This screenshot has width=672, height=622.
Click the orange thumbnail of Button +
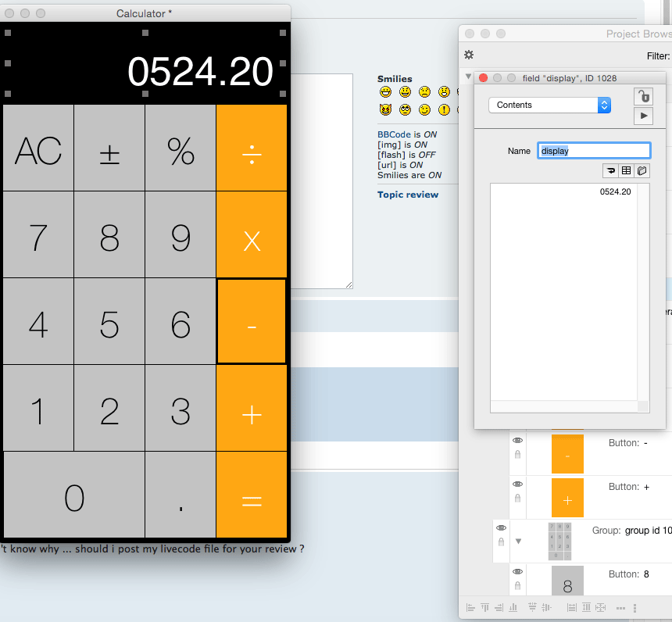[567, 498]
